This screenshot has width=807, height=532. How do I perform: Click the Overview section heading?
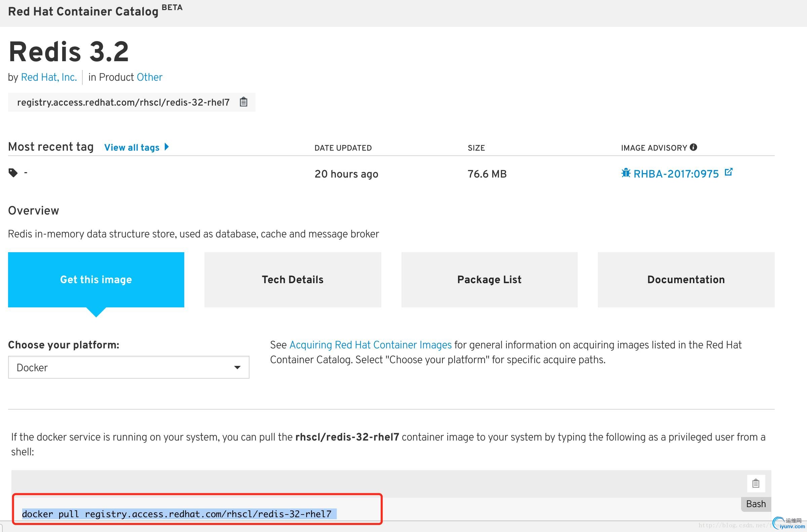tap(34, 211)
